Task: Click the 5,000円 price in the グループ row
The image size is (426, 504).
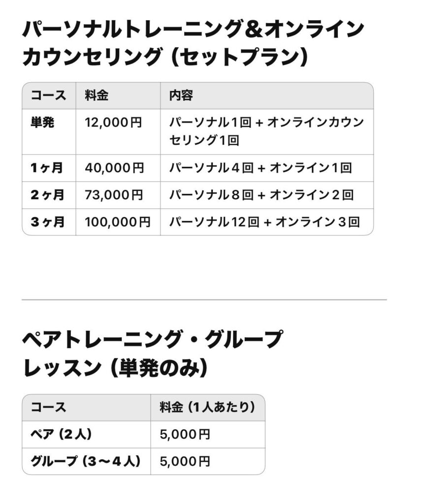Action: tap(185, 461)
